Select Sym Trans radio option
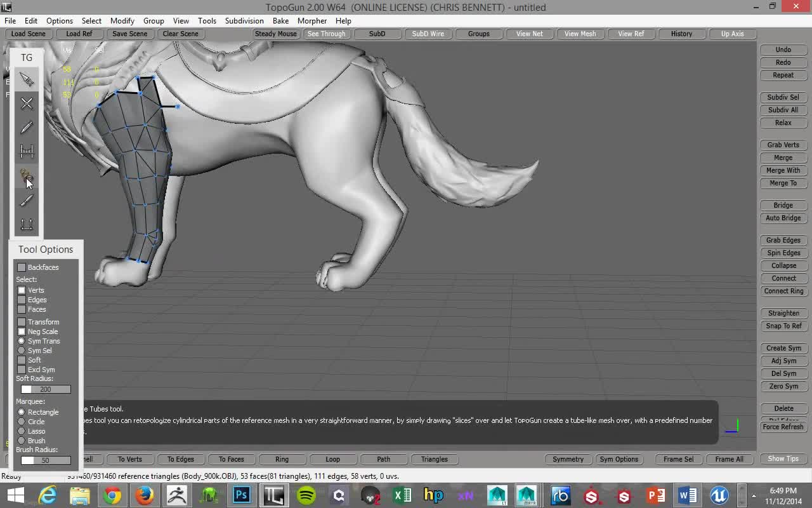Image resolution: width=812 pixels, height=508 pixels. tap(22, 341)
